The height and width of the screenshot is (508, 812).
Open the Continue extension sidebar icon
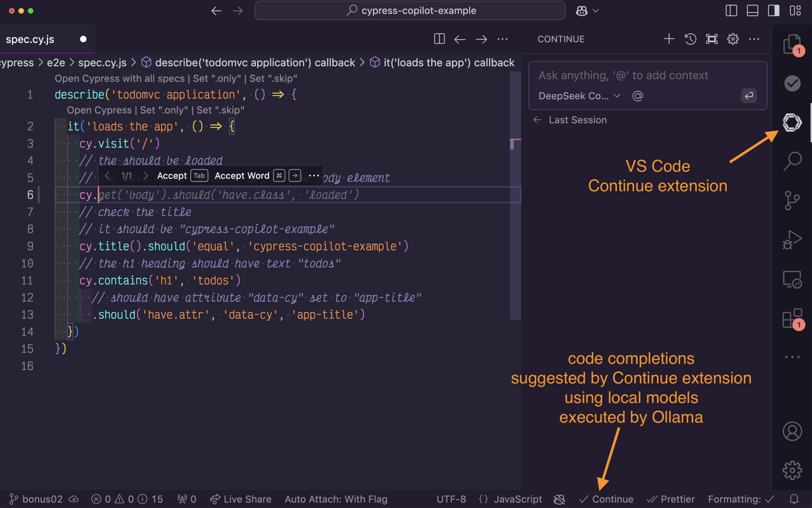point(792,122)
